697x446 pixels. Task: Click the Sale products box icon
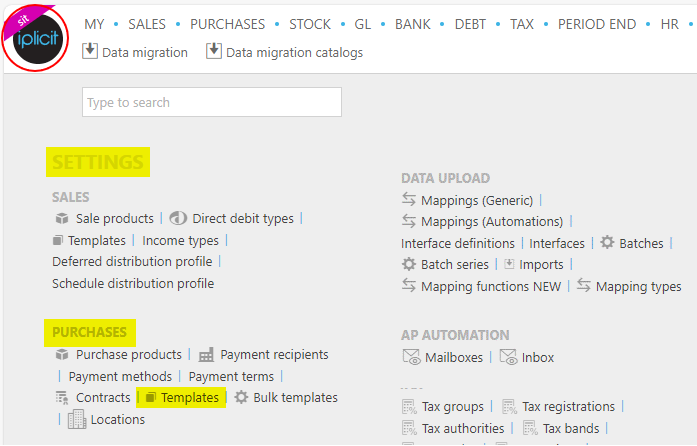click(62, 218)
